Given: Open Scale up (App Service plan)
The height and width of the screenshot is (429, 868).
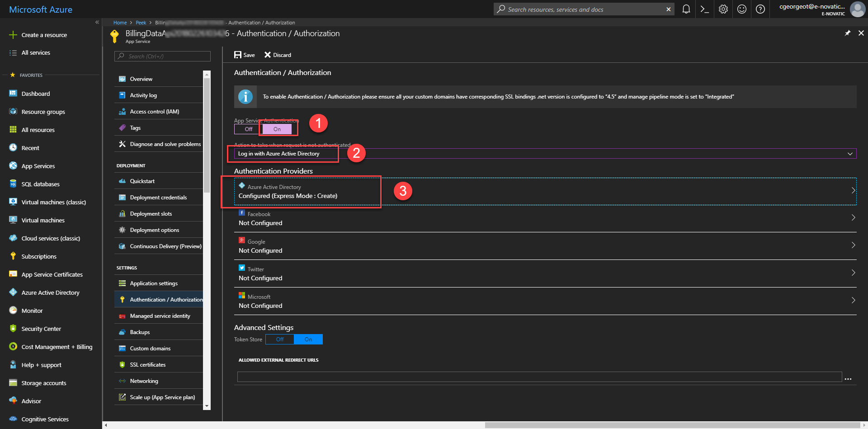Looking at the screenshot, I should click(159, 397).
